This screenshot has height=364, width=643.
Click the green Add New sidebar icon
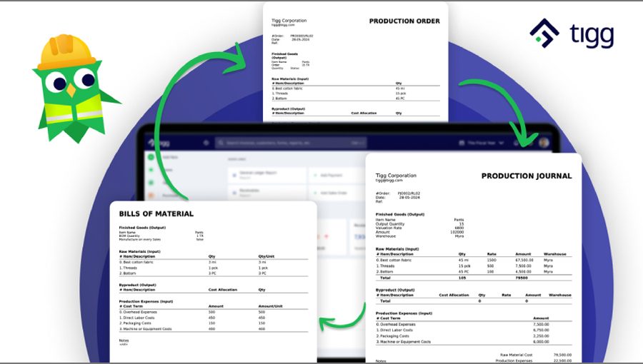pos(151,157)
